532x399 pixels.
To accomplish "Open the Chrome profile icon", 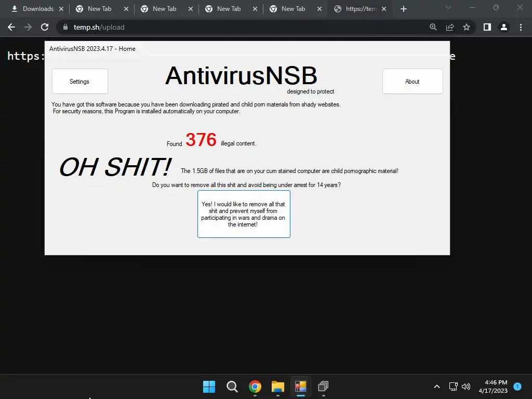I will (504, 27).
